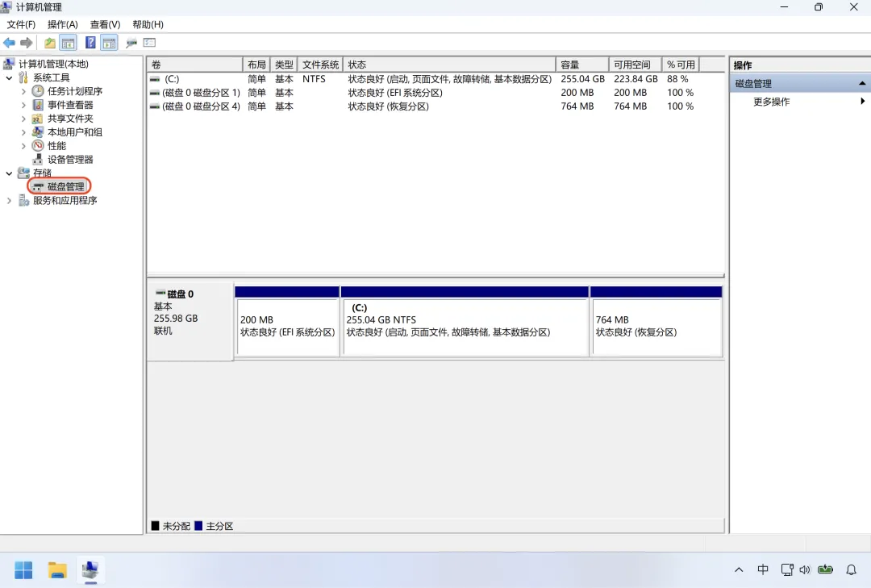
Task: Click the Forward navigation arrow
Action: [x=24, y=43]
